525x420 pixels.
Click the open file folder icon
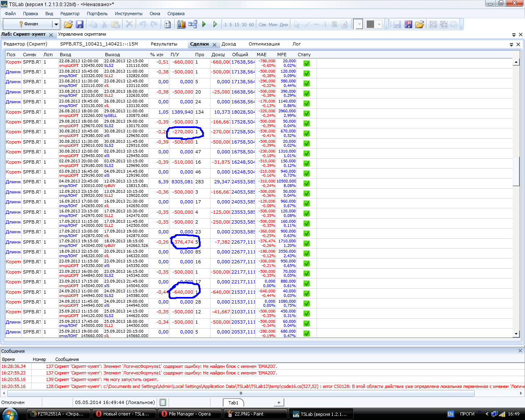click(x=68, y=25)
